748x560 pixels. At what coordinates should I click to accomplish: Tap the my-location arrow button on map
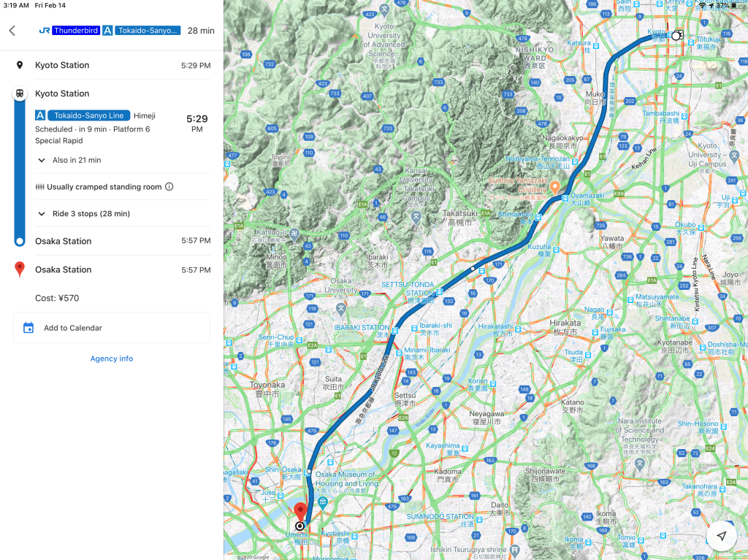coord(721,536)
